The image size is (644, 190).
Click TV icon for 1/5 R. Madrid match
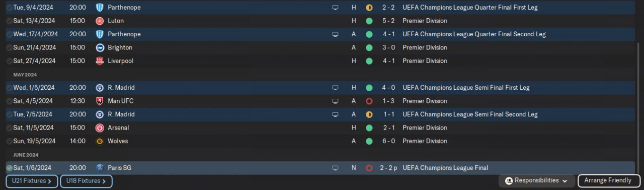tap(336, 88)
